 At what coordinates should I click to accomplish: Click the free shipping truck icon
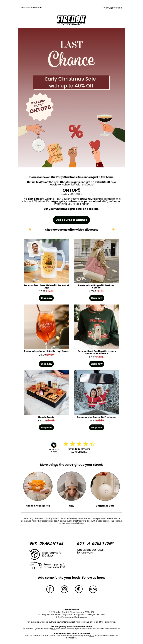click(x=36, y=565)
